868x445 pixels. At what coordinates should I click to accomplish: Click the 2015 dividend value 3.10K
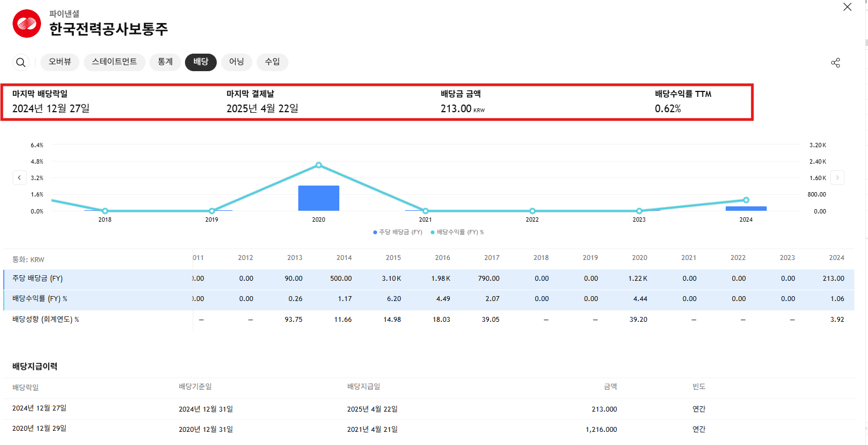391,279
